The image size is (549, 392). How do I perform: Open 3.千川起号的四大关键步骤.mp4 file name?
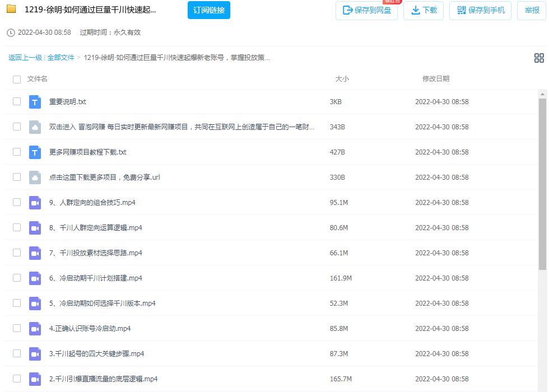point(96,354)
